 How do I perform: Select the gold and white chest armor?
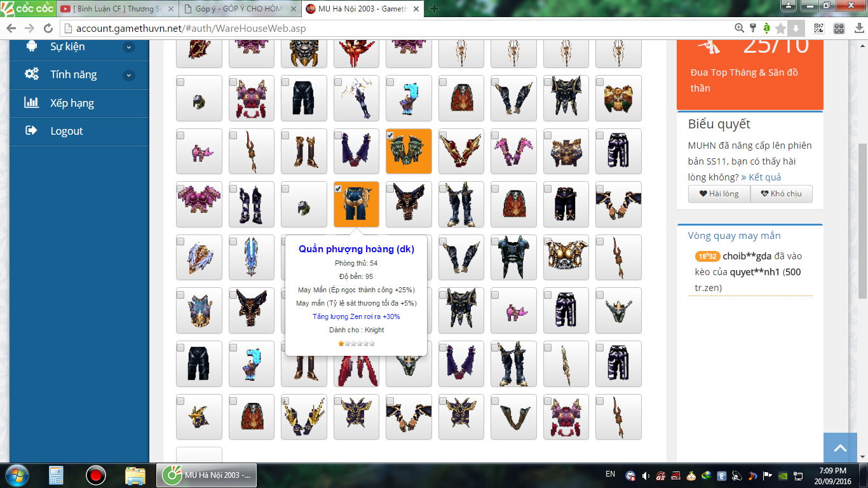pos(566,257)
